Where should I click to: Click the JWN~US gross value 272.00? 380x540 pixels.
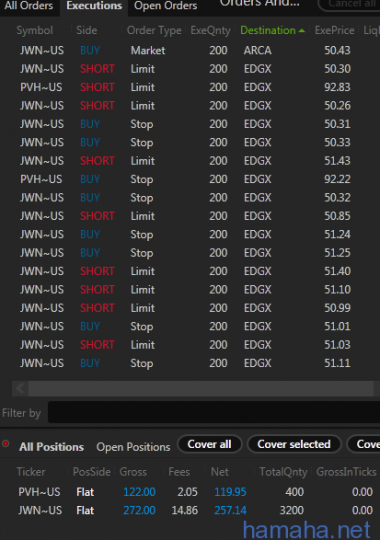click(x=139, y=510)
